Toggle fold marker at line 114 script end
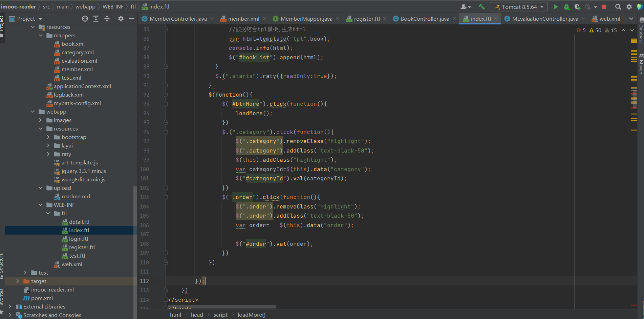This screenshot has height=319, width=644. (166, 300)
